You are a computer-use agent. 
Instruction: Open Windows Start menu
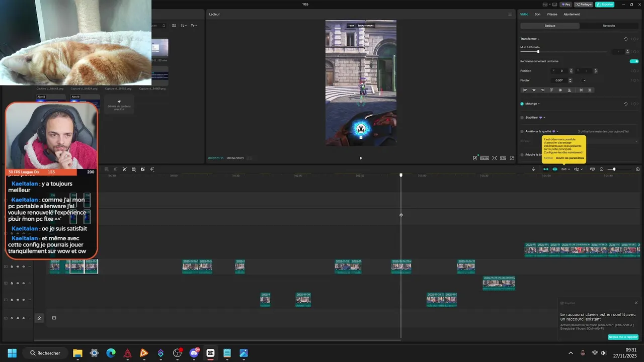[x=12, y=353]
